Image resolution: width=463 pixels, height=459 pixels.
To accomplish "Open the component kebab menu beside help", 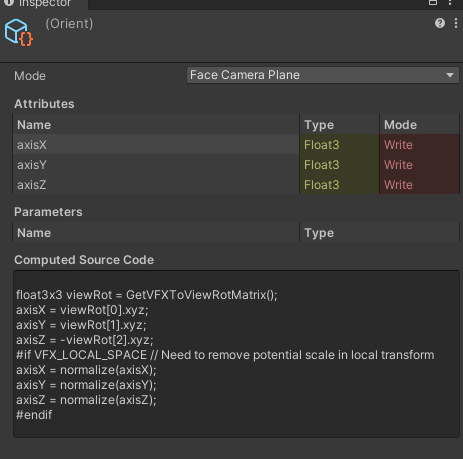I will pos(456,23).
